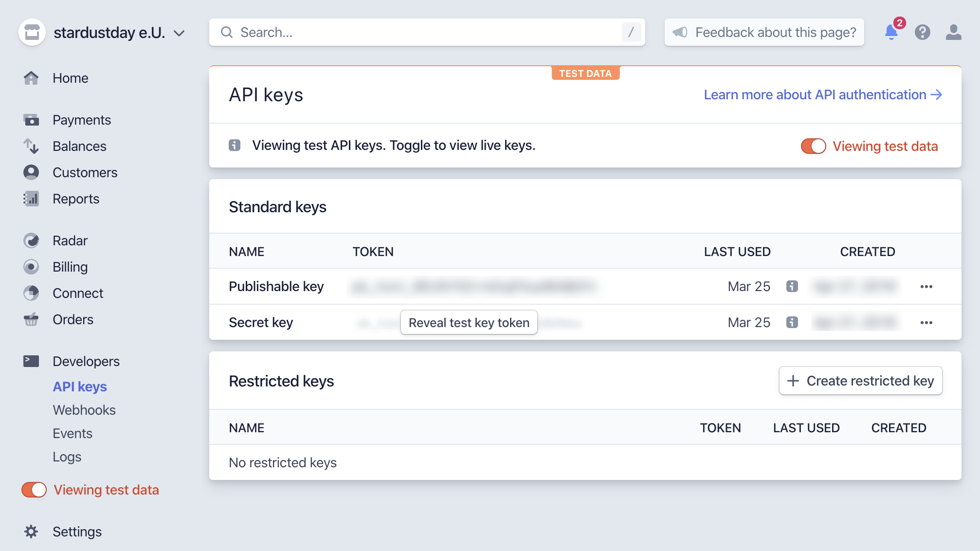Screen dimensions: 980x551
Task: Open Webhooks submenu item
Action: pos(84,410)
